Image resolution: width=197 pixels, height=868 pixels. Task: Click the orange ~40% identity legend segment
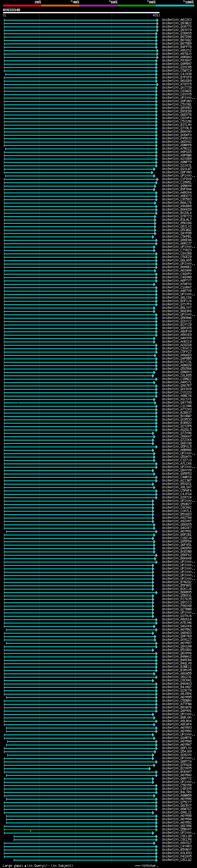coord(60,6)
